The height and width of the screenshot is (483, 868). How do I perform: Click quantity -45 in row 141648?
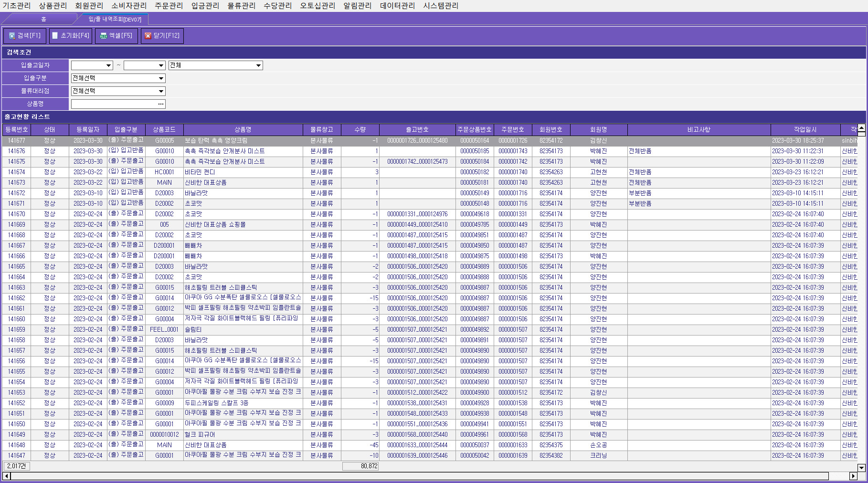tap(374, 445)
